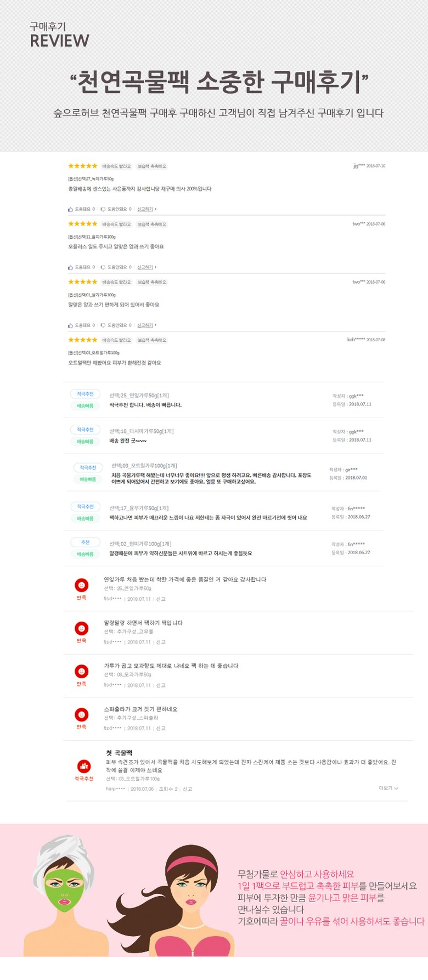Click the 만족 smiley beside 말랑말랑 review
The image size is (428, 980).
coord(82,628)
